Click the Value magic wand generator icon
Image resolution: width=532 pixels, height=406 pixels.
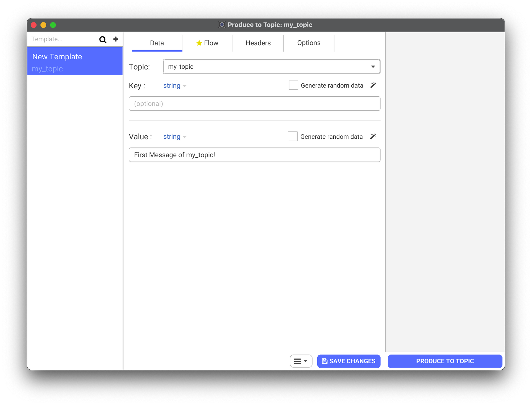click(373, 136)
